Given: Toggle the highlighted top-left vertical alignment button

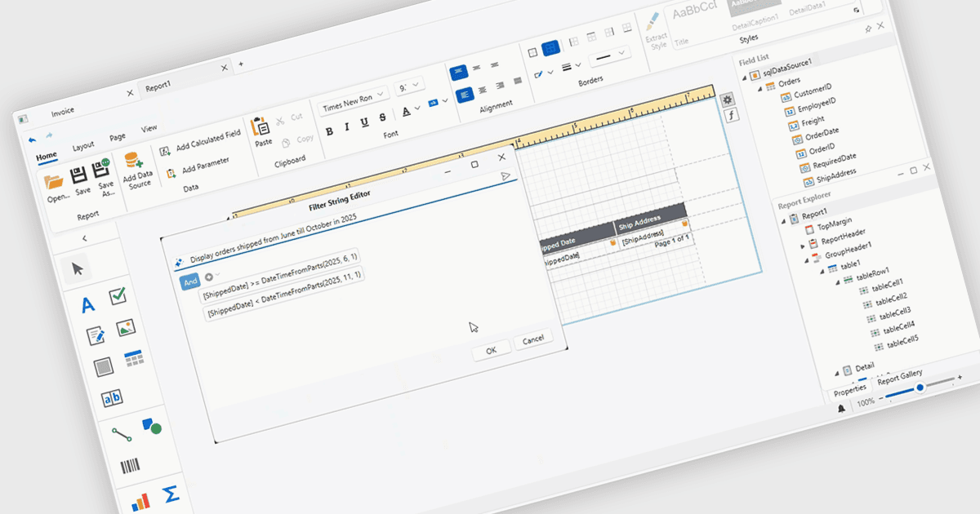Looking at the screenshot, I should coord(458,73).
